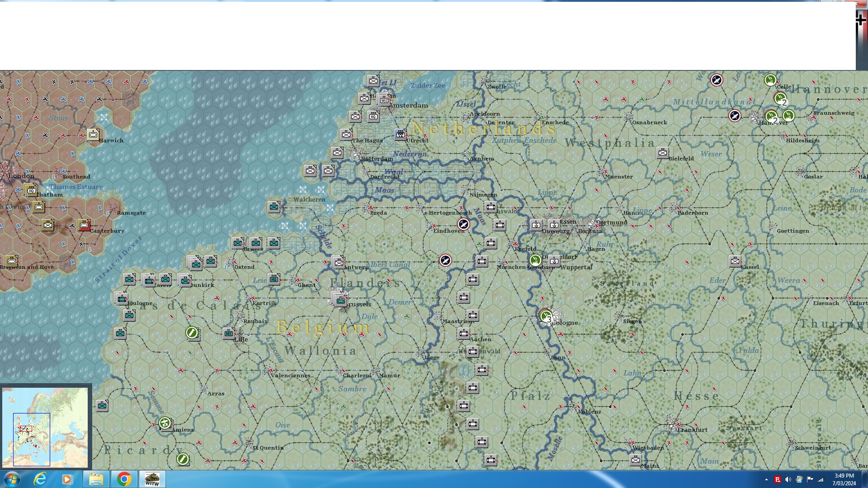
Task: Click the teal infantry unit on Walcheren
Action: [274, 207]
